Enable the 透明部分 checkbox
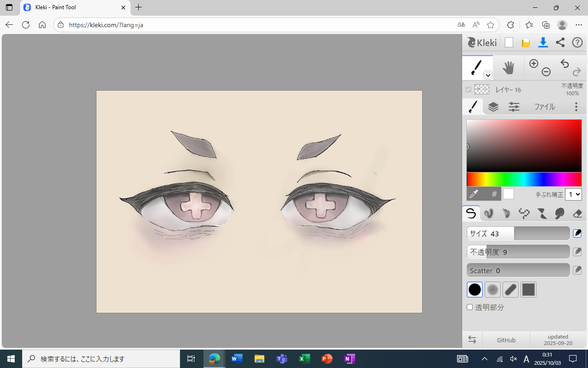Image resolution: width=588 pixels, height=368 pixels. (x=470, y=307)
